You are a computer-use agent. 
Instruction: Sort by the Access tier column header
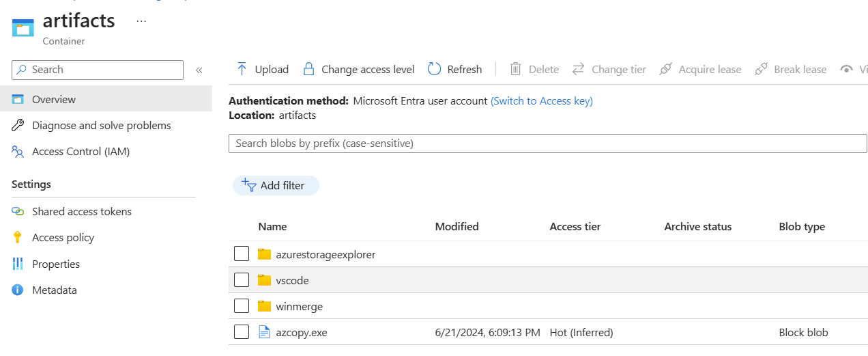point(575,227)
